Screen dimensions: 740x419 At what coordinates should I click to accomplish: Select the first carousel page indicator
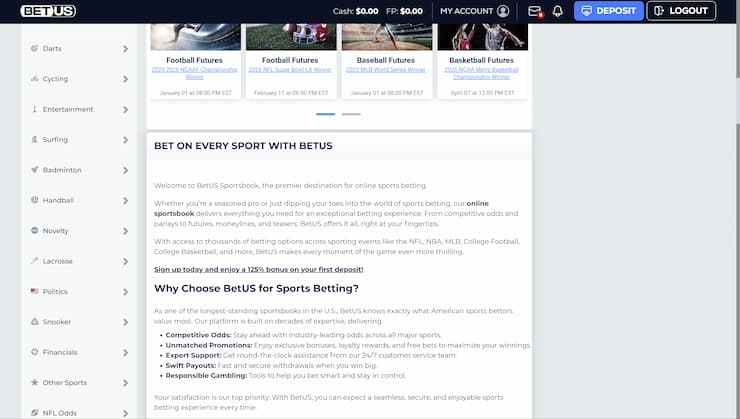pos(326,114)
